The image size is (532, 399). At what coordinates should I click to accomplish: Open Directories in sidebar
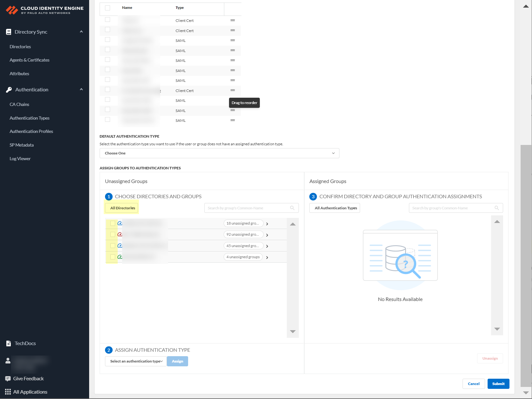click(x=20, y=47)
